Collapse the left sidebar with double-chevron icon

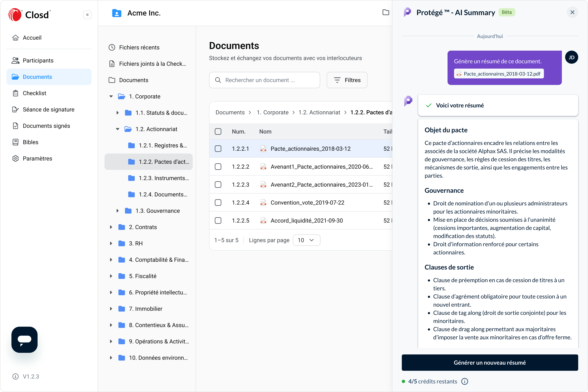tap(87, 15)
